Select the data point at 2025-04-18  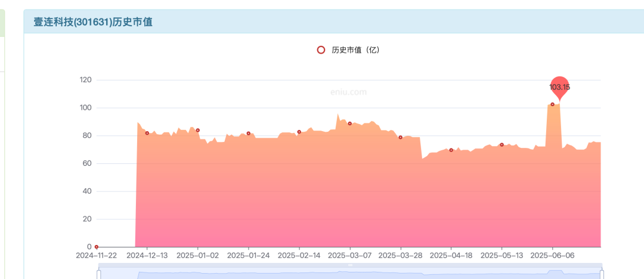451,150
